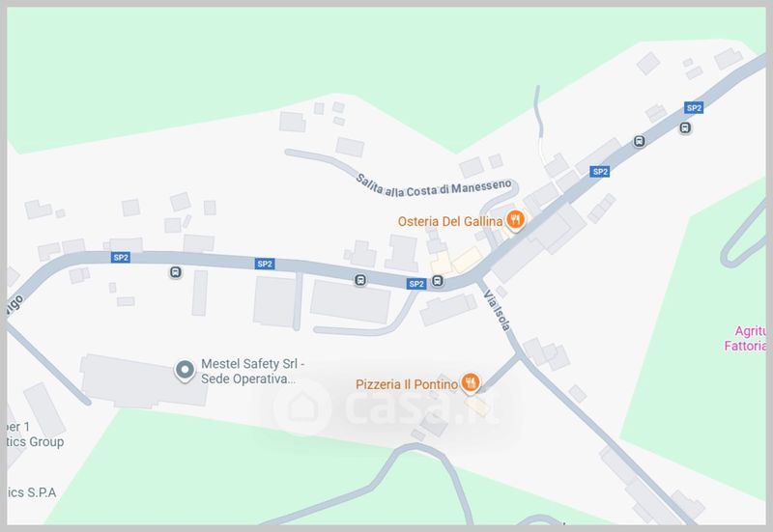The image size is (773, 532).
Task: Select the SP2 shield nearest the top-right corner
Action: tap(694, 108)
